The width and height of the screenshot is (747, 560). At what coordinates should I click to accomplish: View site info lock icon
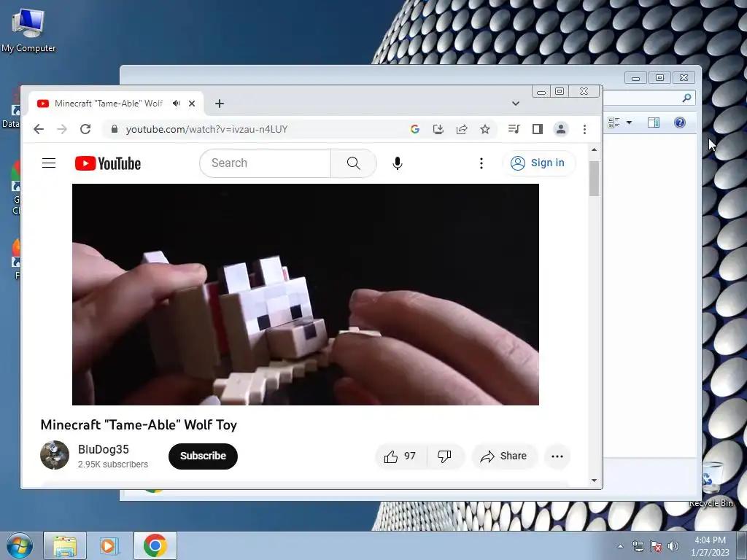tap(114, 129)
